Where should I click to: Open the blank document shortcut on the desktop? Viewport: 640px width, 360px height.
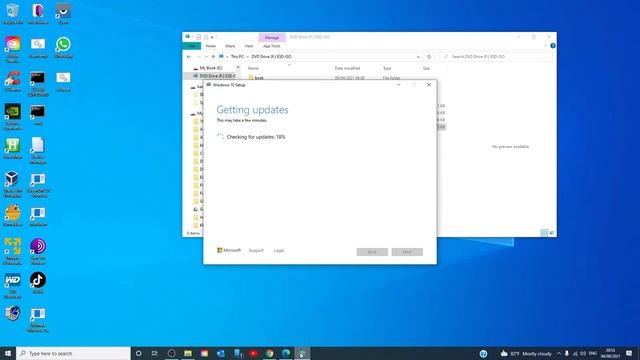tap(38, 150)
